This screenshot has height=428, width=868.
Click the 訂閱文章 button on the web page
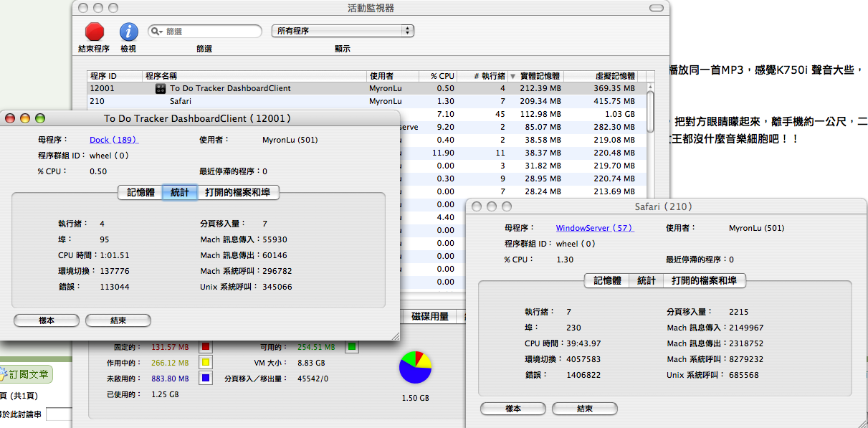[x=26, y=374]
